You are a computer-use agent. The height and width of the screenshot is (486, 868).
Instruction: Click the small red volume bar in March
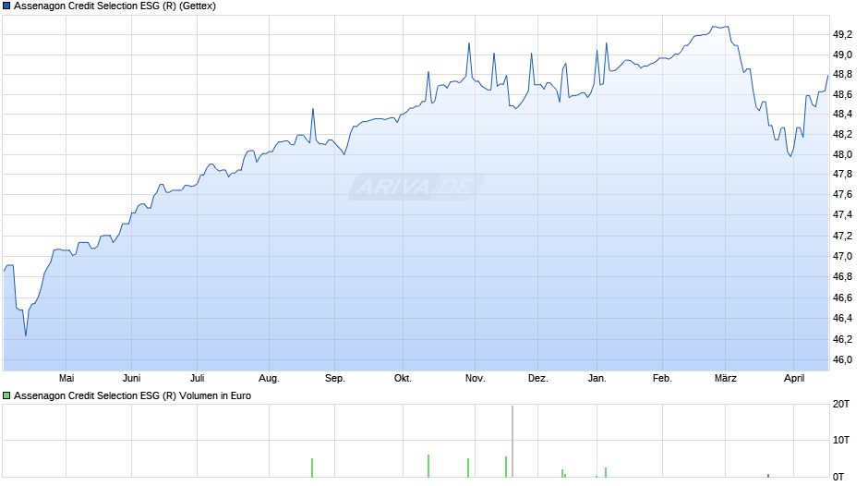[x=768, y=476]
